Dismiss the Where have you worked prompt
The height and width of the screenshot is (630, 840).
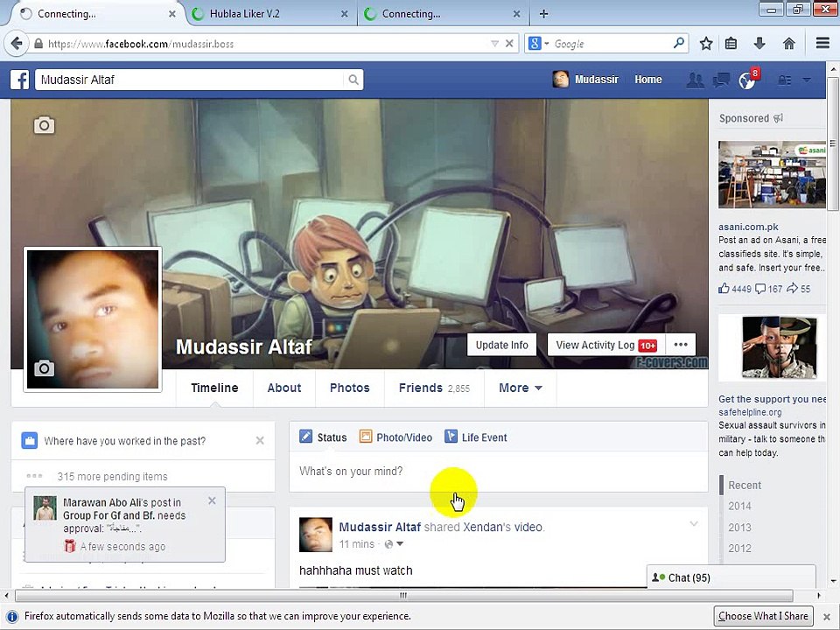(260, 440)
